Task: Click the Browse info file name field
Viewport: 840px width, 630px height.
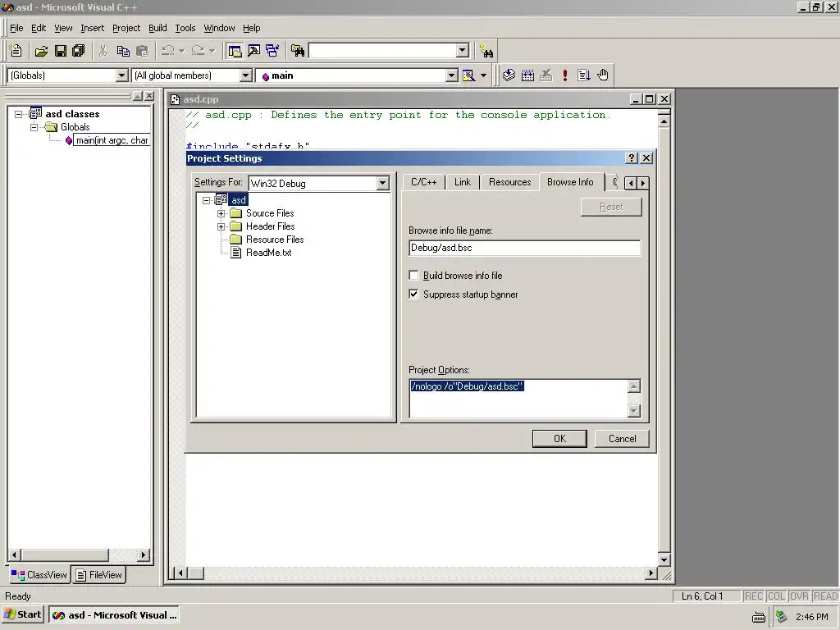Action: [524, 248]
